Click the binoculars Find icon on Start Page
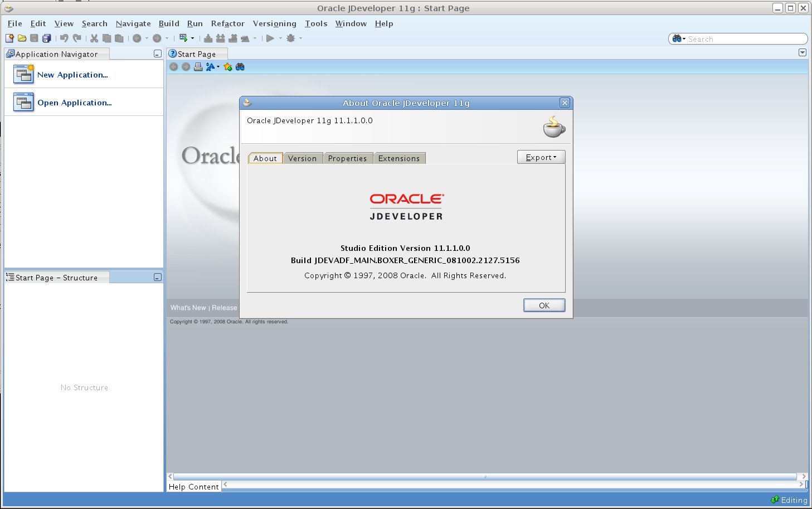Viewport: 812px width, 509px height. (240, 67)
